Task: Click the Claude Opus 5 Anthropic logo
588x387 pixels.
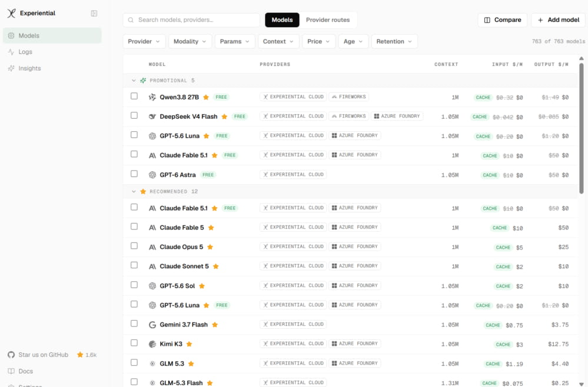Action: [x=152, y=247]
